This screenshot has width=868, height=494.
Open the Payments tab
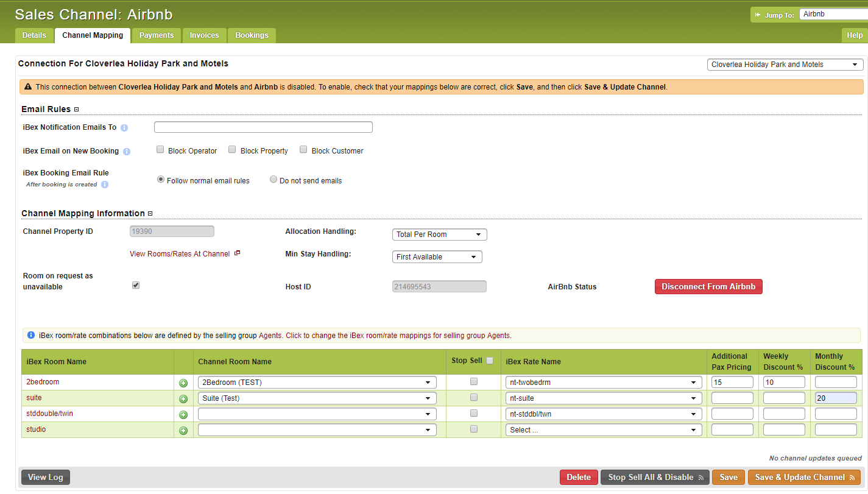pos(157,35)
